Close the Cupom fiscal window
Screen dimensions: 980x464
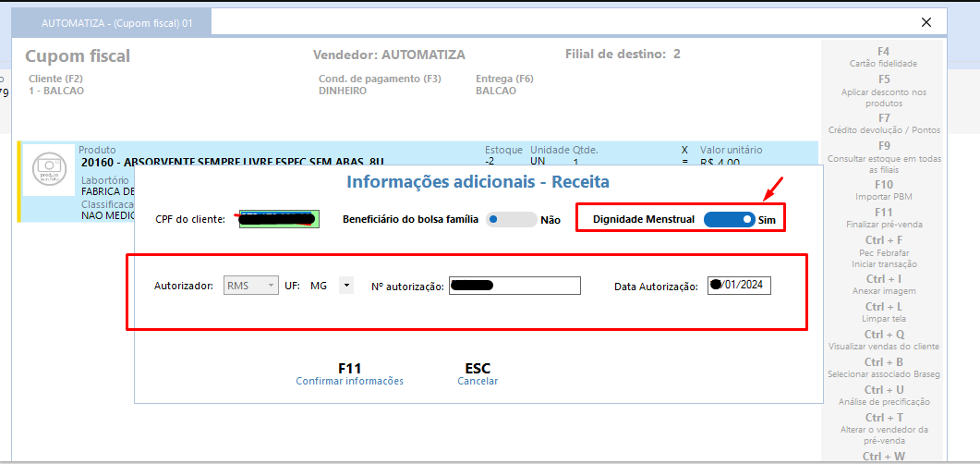tap(926, 22)
